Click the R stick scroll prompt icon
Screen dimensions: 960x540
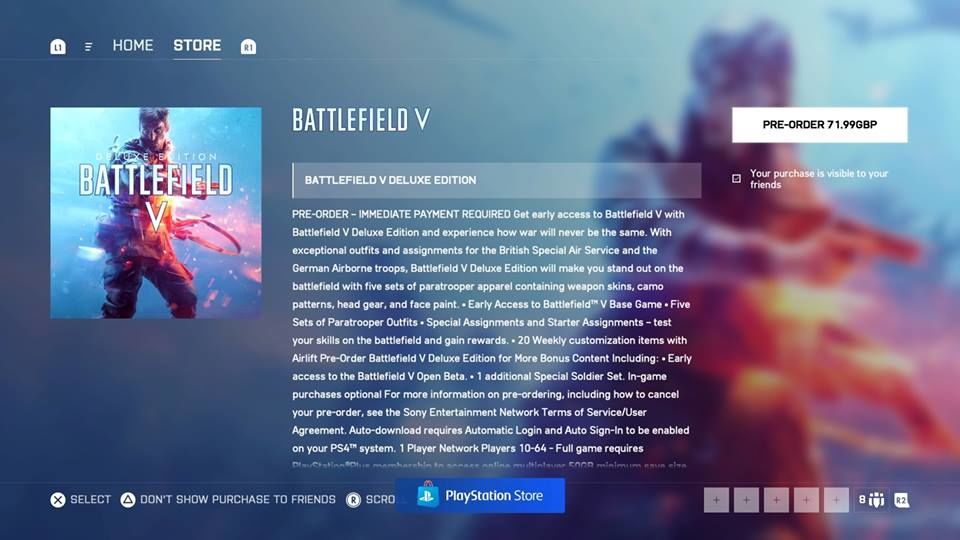point(353,500)
